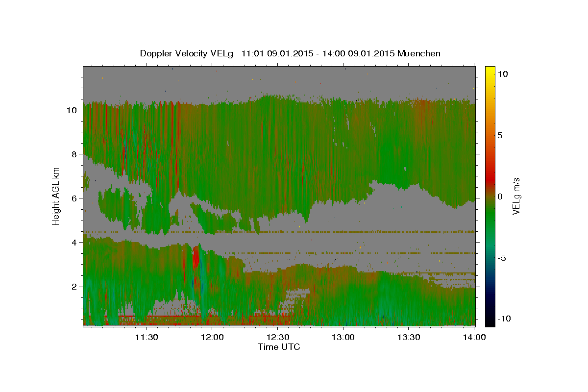The width and height of the screenshot is (588, 392).
Task: Click the yellow top of the colorbar
Action: [x=490, y=70]
